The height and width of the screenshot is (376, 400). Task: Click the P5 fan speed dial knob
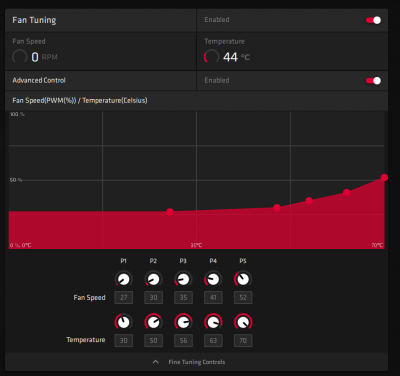(x=243, y=279)
